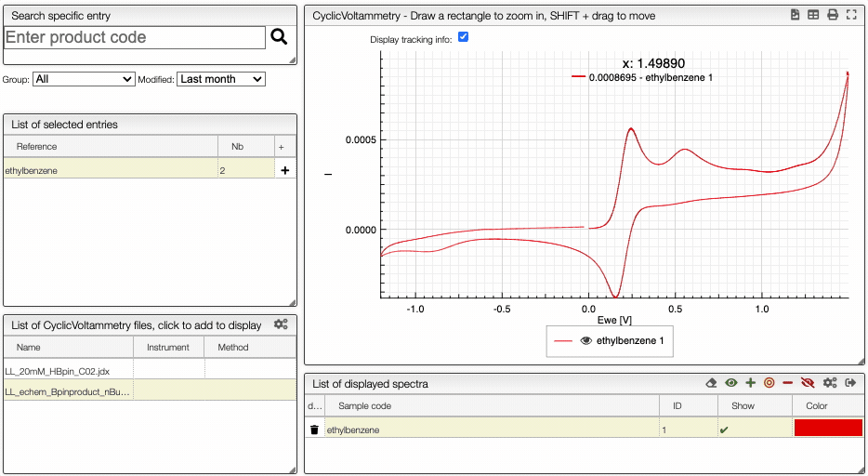Add ethylbenzene entry with the plus icon

(285, 170)
